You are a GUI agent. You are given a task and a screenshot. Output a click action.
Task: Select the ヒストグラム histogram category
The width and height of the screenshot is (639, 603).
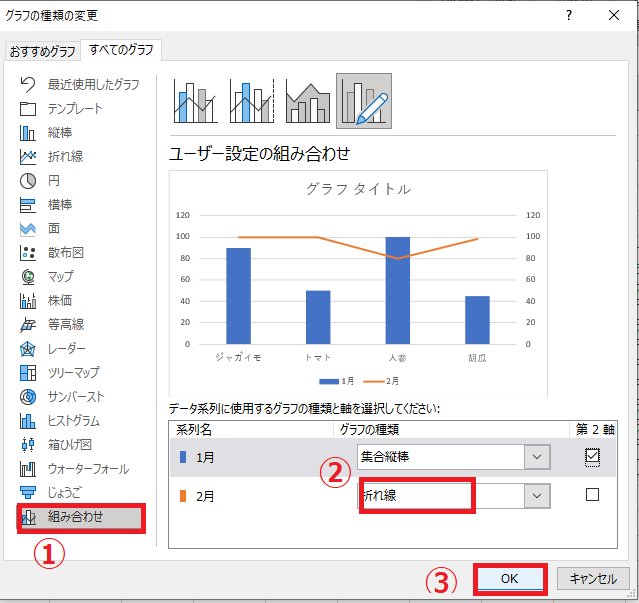point(60,421)
